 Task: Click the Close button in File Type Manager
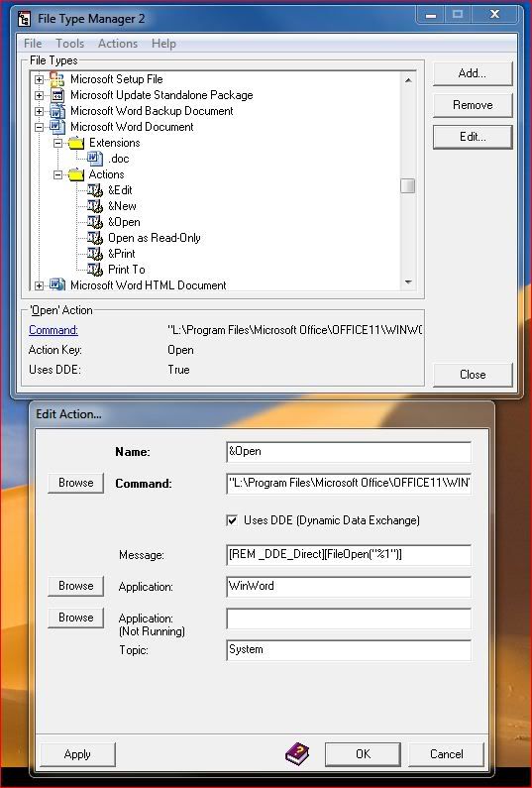pyautogui.click(x=473, y=375)
